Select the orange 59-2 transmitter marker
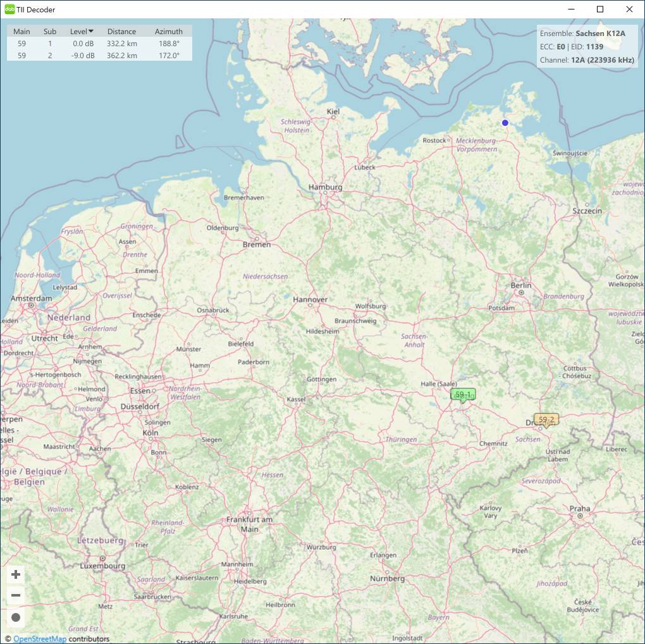645x644 pixels. click(546, 419)
